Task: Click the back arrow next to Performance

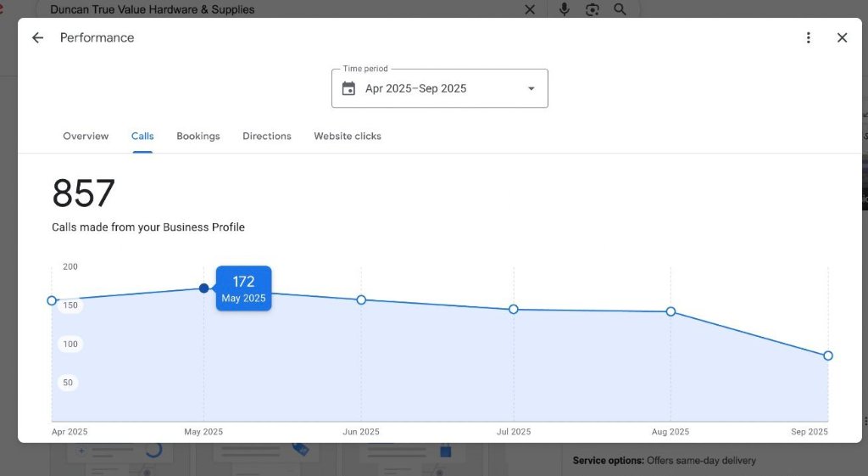Action: [x=37, y=37]
